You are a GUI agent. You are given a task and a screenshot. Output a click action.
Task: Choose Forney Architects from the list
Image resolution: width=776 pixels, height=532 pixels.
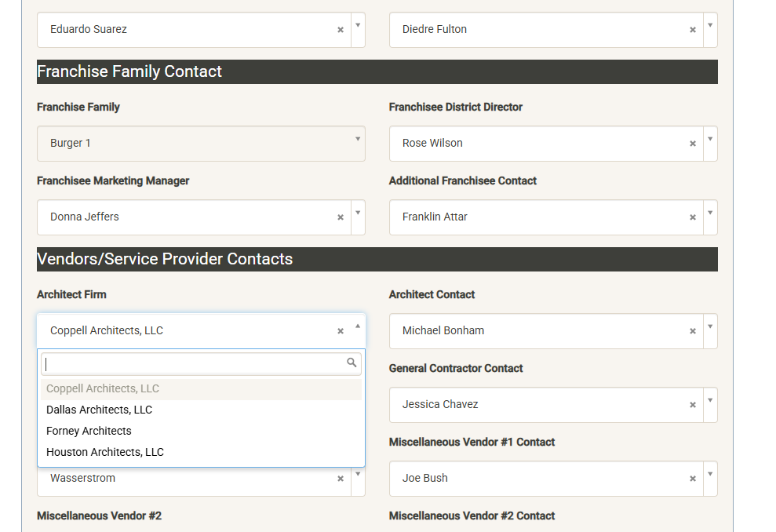(x=89, y=431)
